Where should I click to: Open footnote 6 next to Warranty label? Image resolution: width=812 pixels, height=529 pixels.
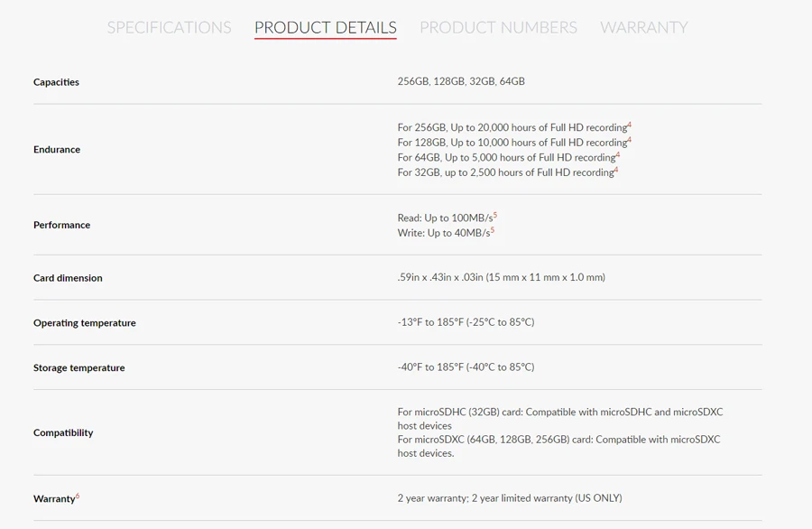78,496
